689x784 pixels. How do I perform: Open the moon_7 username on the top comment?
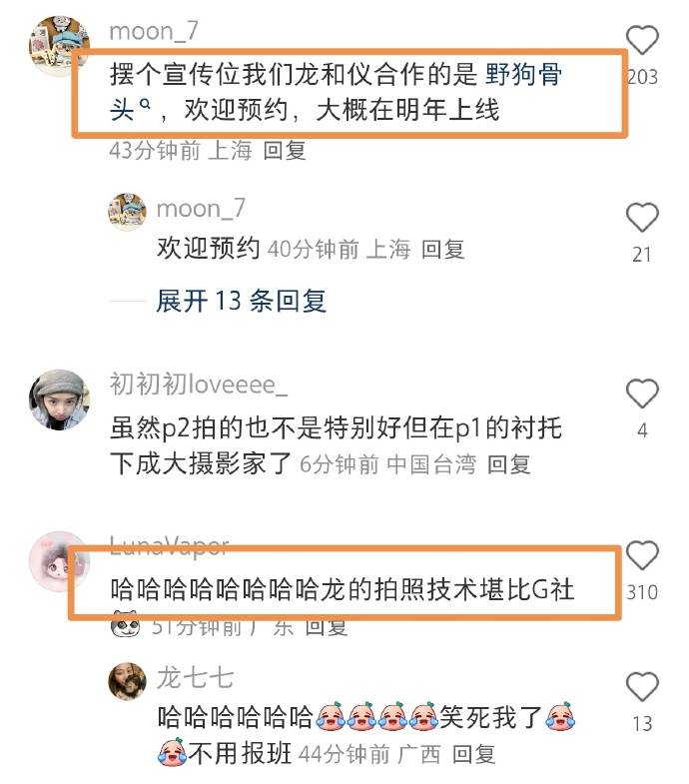point(154,32)
